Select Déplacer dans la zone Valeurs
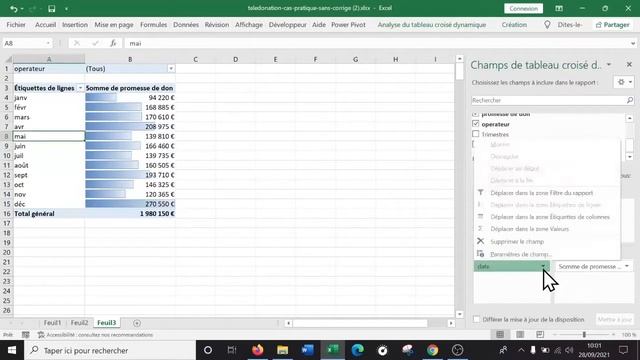 pyautogui.click(x=529, y=229)
